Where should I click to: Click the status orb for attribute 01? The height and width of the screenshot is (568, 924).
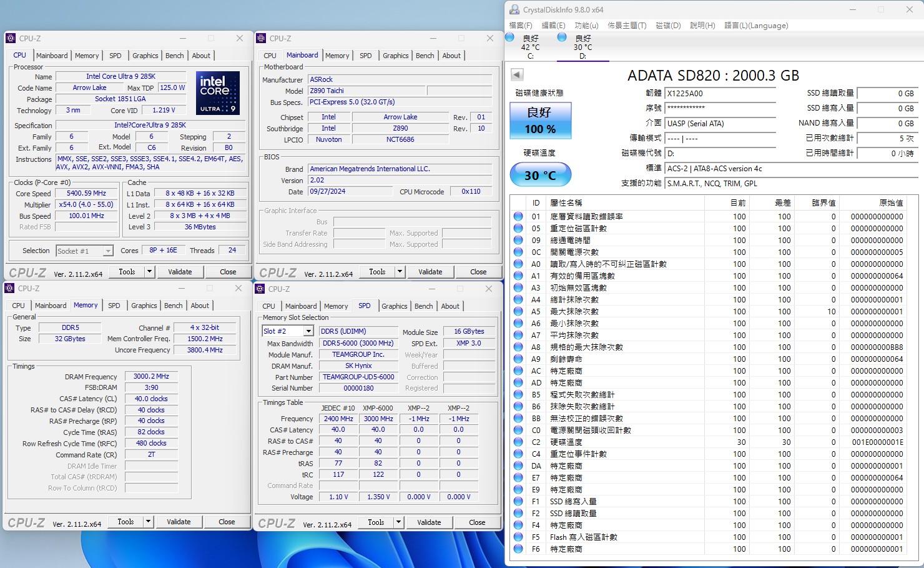518,216
